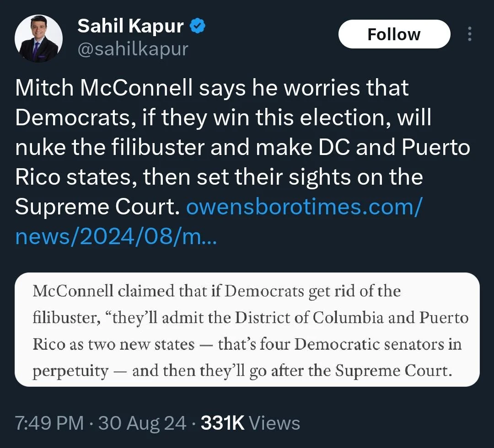Click the tweet's first line about Mitch McConnell
This screenshot has height=448, width=494.
point(212,88)
